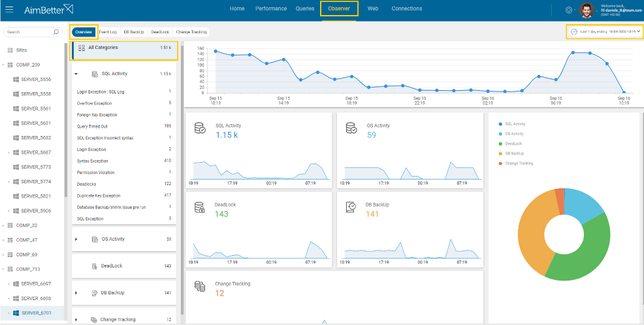
Task: Click the DeadLock card lock icon
Action: (x=200, y=207)
